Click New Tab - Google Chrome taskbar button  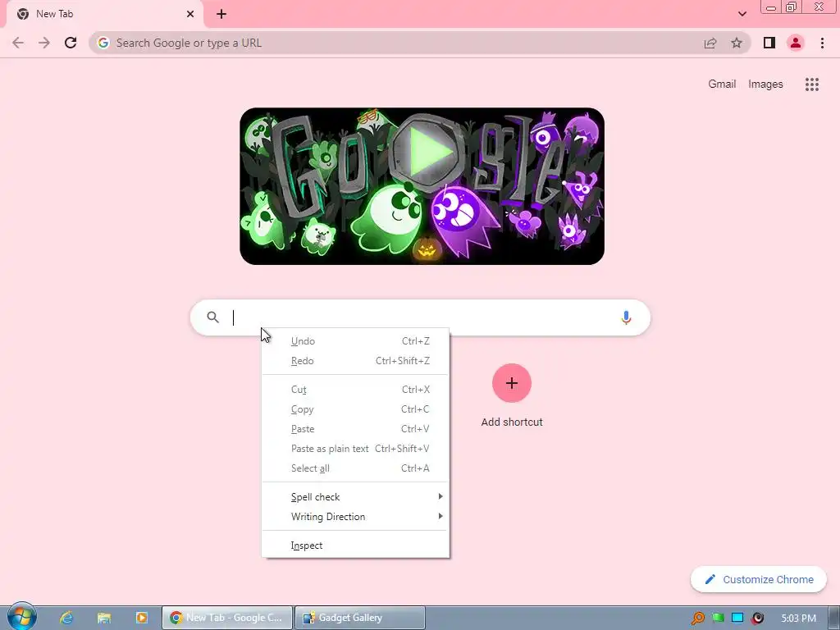(x=228, y=618)
